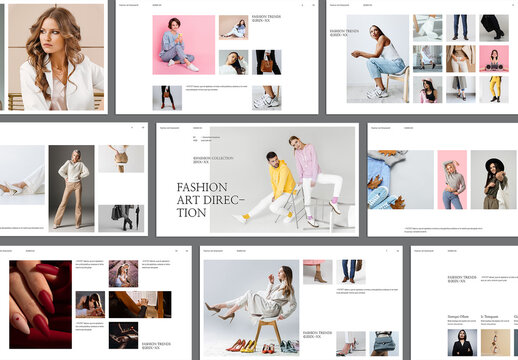Select the woman in beige flared pants photo
This screenshot has height=360, width=518.
click(71, 188)
